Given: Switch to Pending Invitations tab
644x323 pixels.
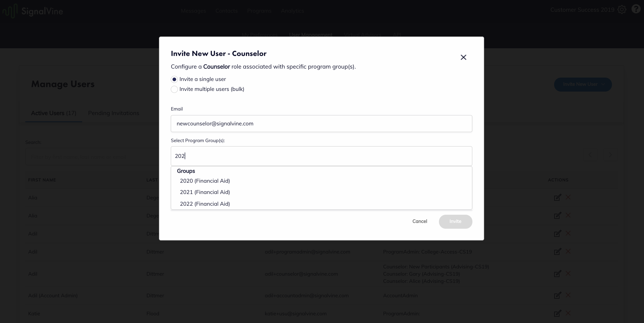Looking at the screenshot, I should point(114,113).
